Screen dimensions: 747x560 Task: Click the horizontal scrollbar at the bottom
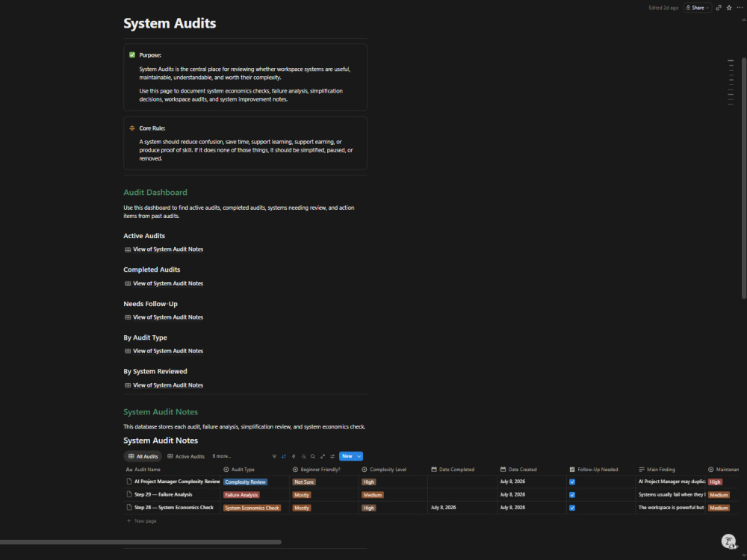[140, 542]
